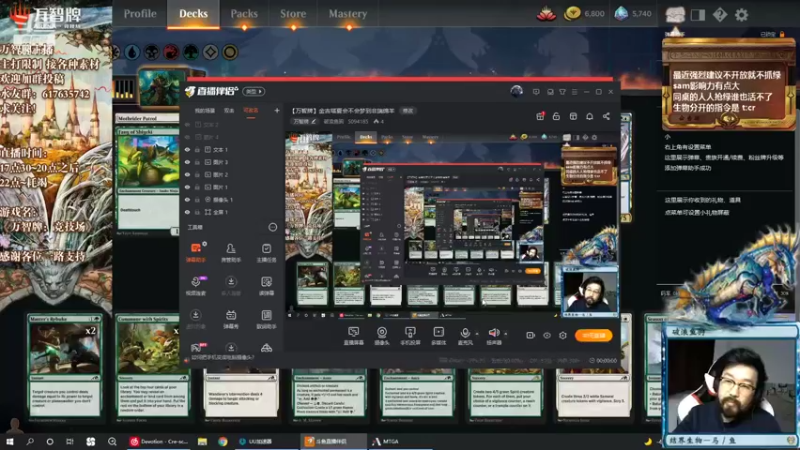Open the MTG Arena mail scroll icon
The image size is (800, 450).
[675, 14]
